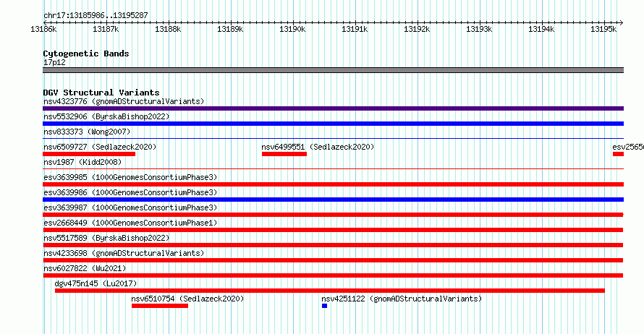
Task: Click the small blue nsv4251122 variant marker
Action: (324, 306)
